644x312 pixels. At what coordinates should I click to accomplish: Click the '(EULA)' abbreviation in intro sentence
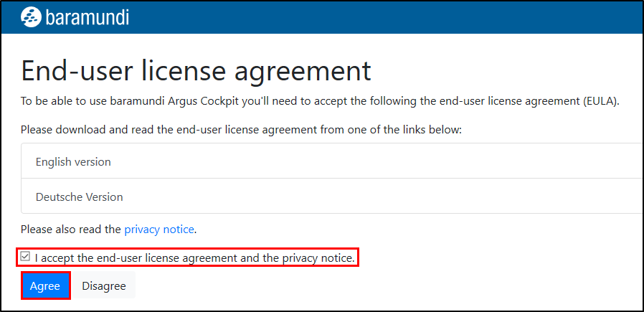600,101
